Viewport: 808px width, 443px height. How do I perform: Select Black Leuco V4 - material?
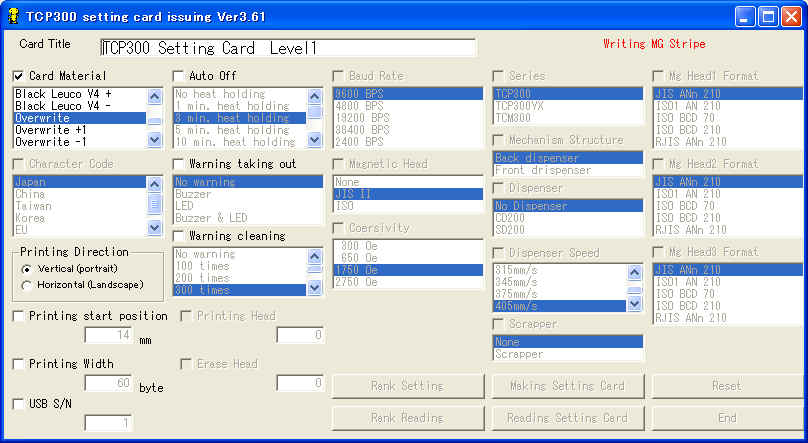[x=80, y=106]
